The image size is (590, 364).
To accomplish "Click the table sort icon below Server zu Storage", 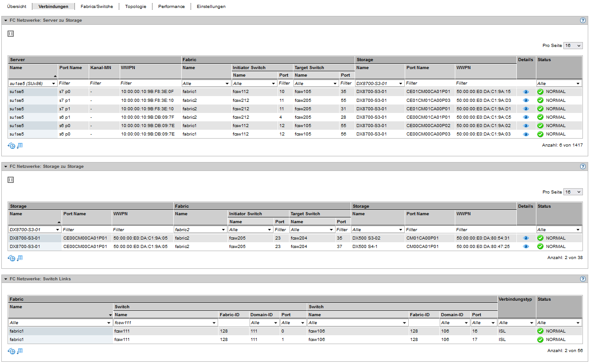I will tap(20, 146).
